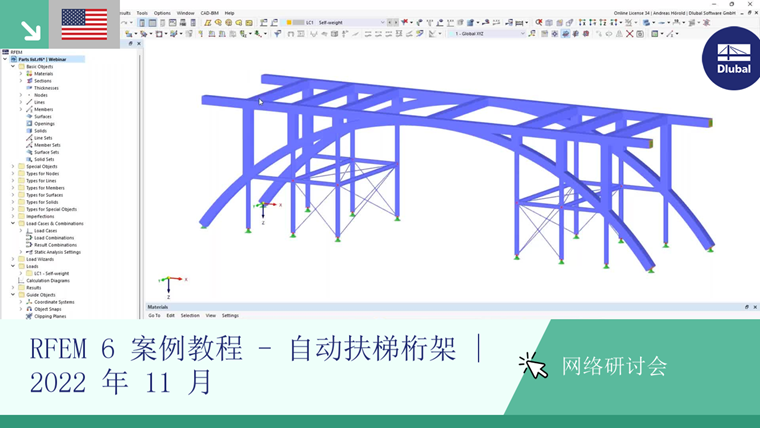Expand the Types for Nodes folder
This screenshot has width=760, height=428.
tap(13, 174)
